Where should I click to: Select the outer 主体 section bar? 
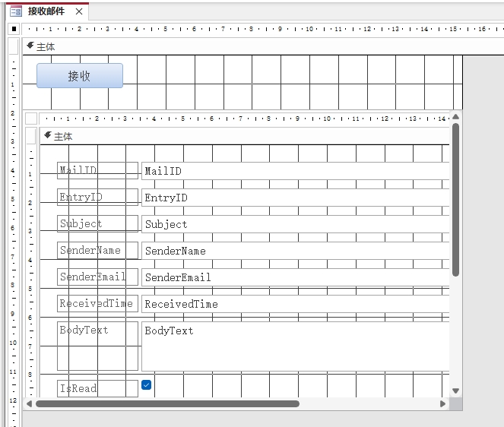point(263,46)
